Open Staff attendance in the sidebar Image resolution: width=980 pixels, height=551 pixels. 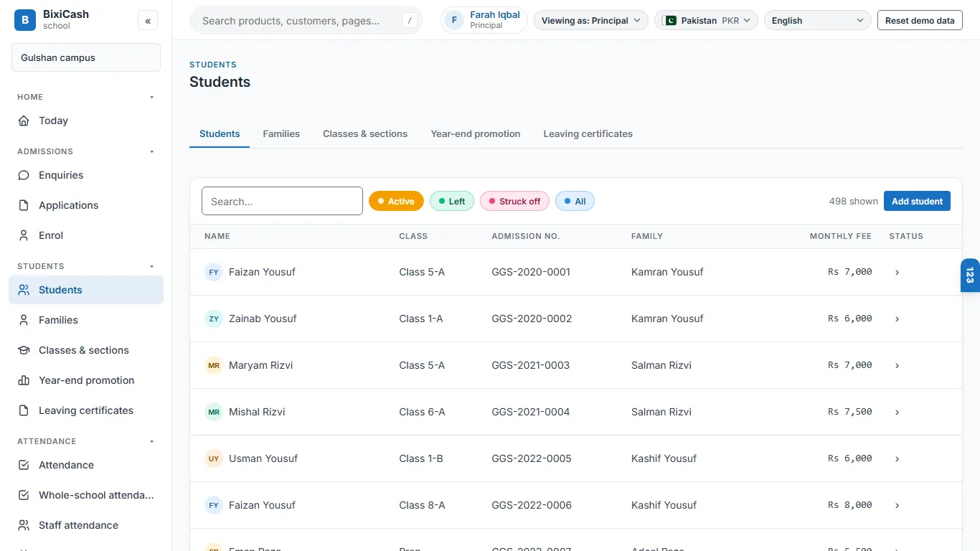tap(86, 525)
